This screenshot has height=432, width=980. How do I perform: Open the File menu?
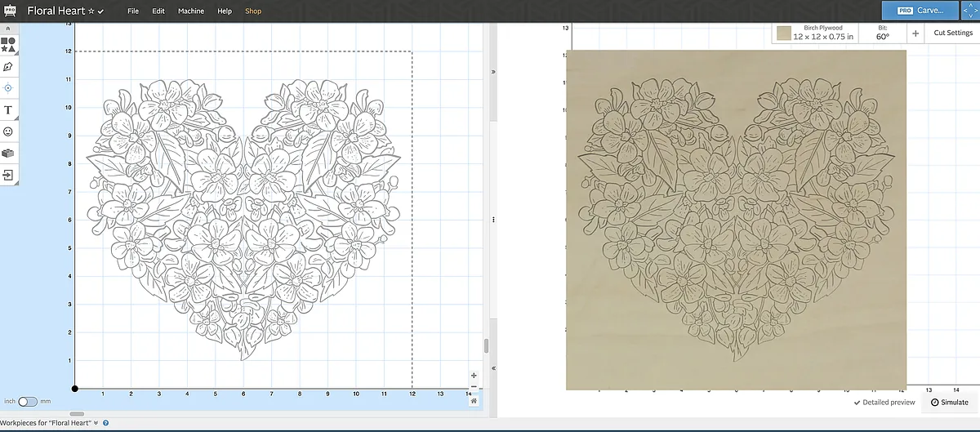point(133,11)
